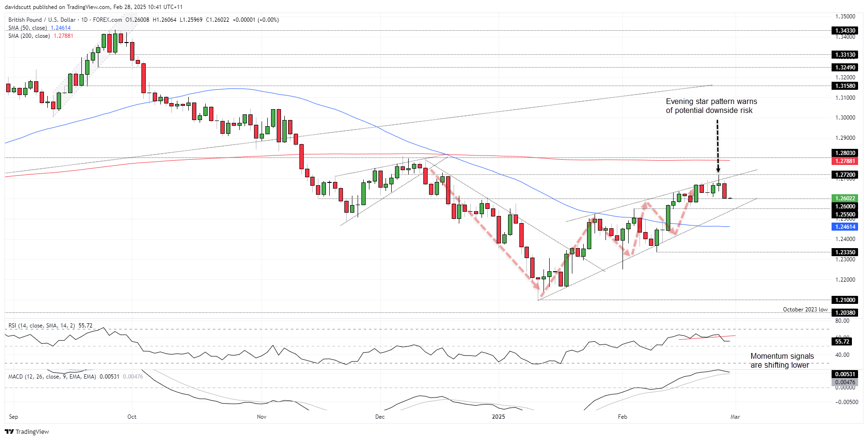Click the SMA (50, close) indicator legend

[x=27, y=28]
